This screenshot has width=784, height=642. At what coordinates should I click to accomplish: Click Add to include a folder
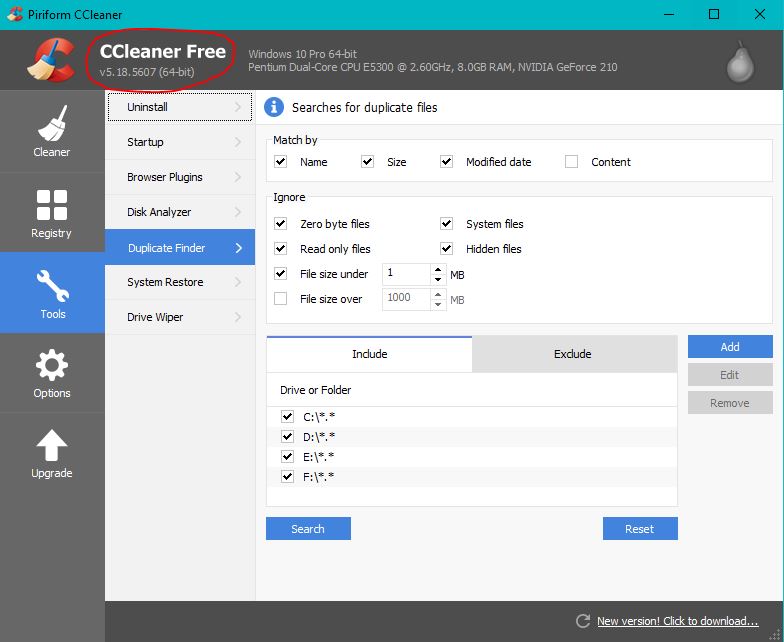click(x=730, y=346)
